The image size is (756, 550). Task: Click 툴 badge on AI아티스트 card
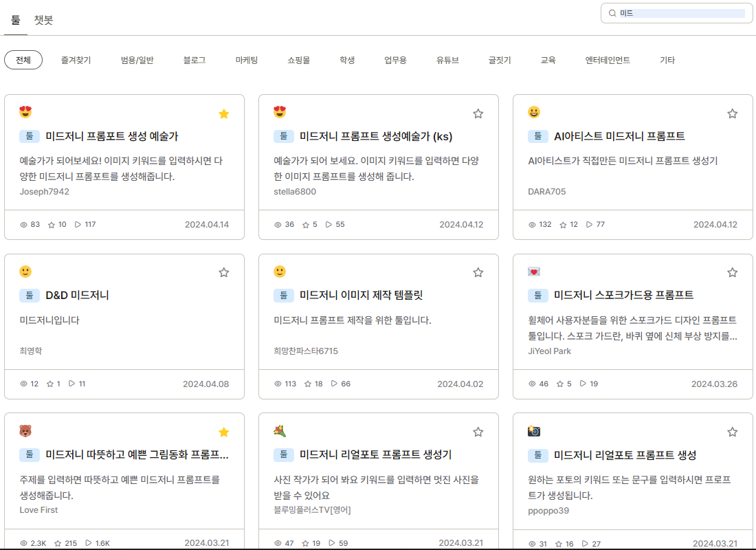point(537,136)
